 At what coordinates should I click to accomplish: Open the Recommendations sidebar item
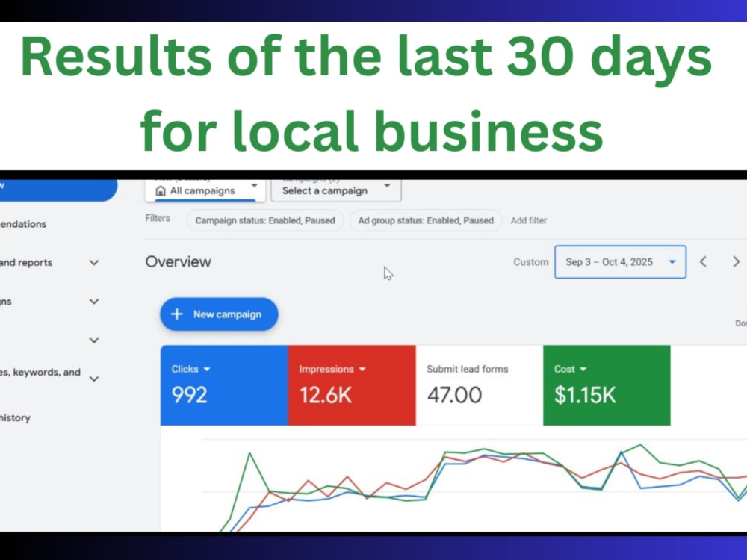23,224
